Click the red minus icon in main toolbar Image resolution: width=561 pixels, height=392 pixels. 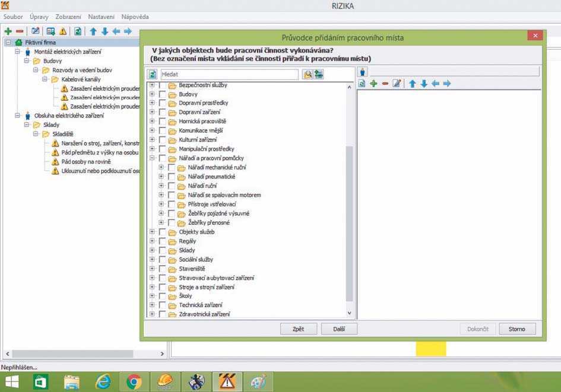(20, 31)
